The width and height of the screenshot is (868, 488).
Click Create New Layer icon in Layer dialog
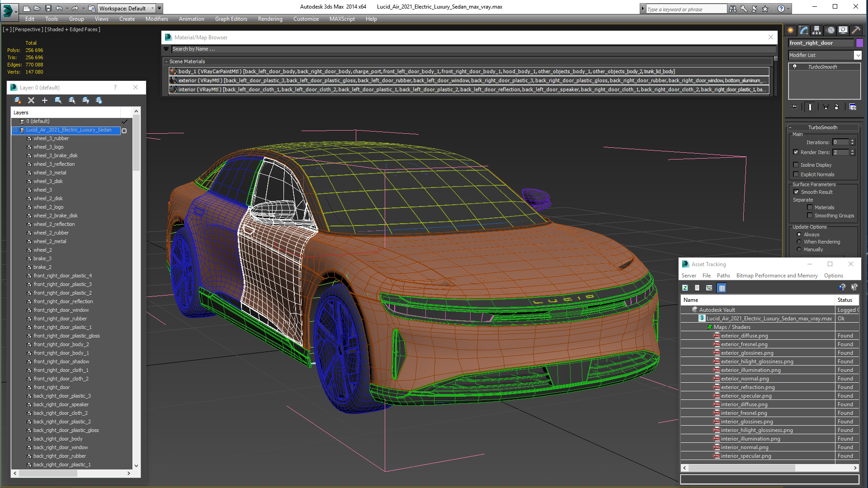pyautogui.click(x=18, y=100)
